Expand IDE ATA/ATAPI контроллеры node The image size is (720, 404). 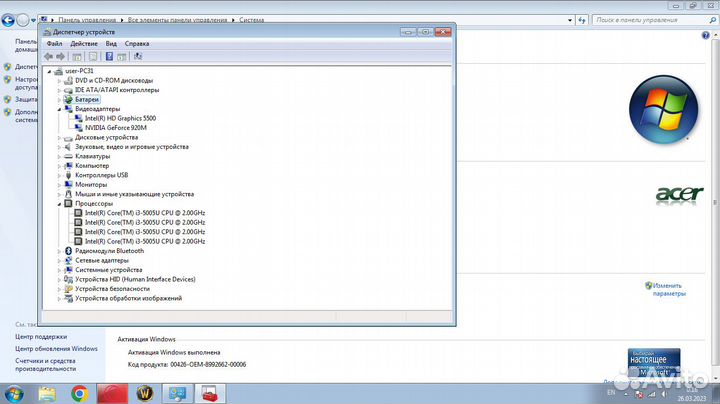59,90
